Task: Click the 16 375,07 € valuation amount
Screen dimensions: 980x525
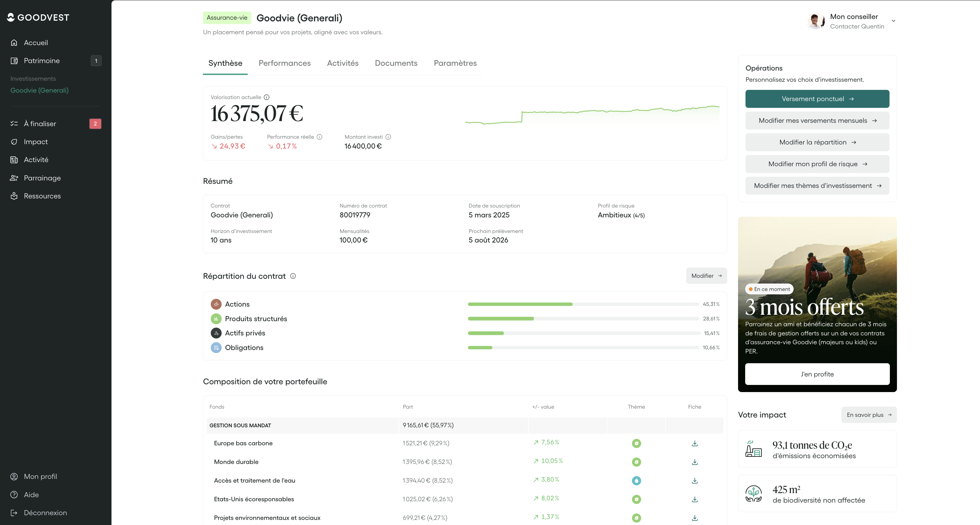Action: click(x=257, y=114)
